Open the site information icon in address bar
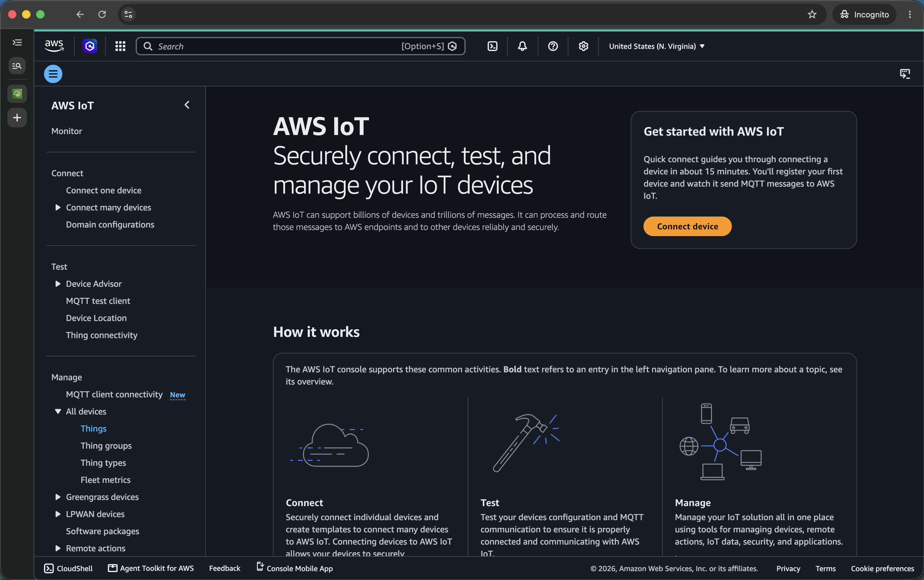This screenshot has width=924, height=580. coord(128,15)
